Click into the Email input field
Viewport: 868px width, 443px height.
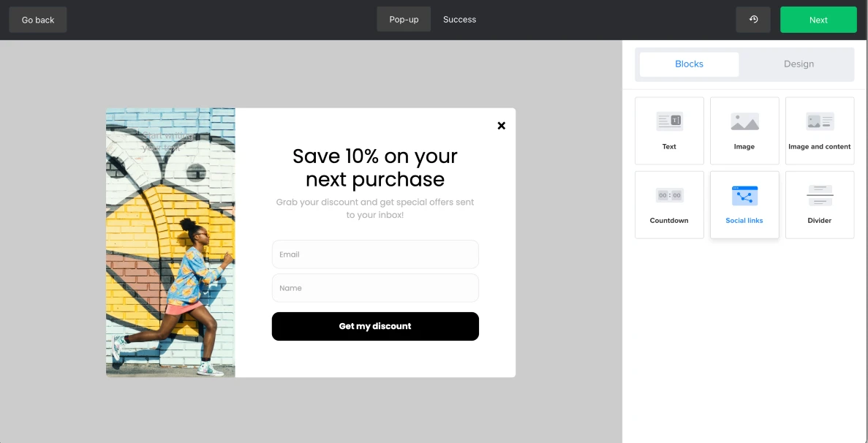pos(375,254)
